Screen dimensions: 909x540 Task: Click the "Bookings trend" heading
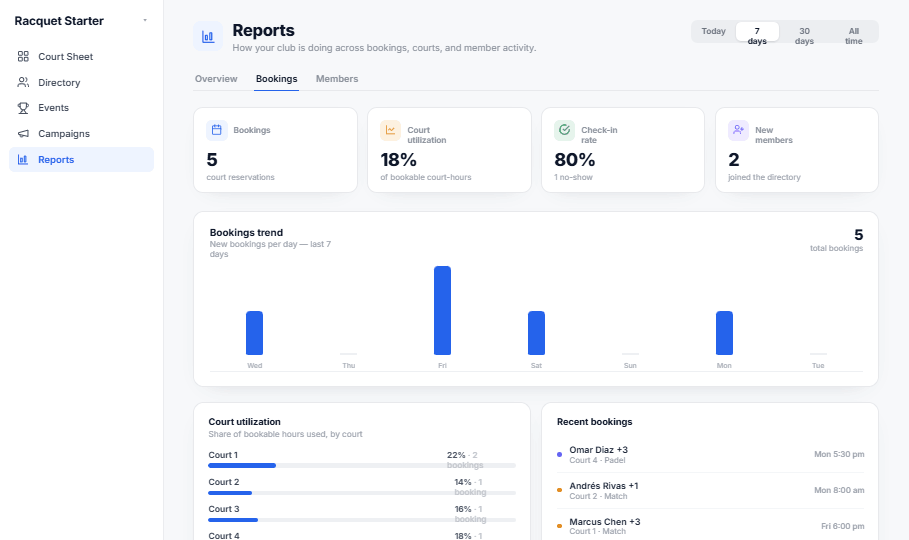pyautogui.click(x=246, y=233)
